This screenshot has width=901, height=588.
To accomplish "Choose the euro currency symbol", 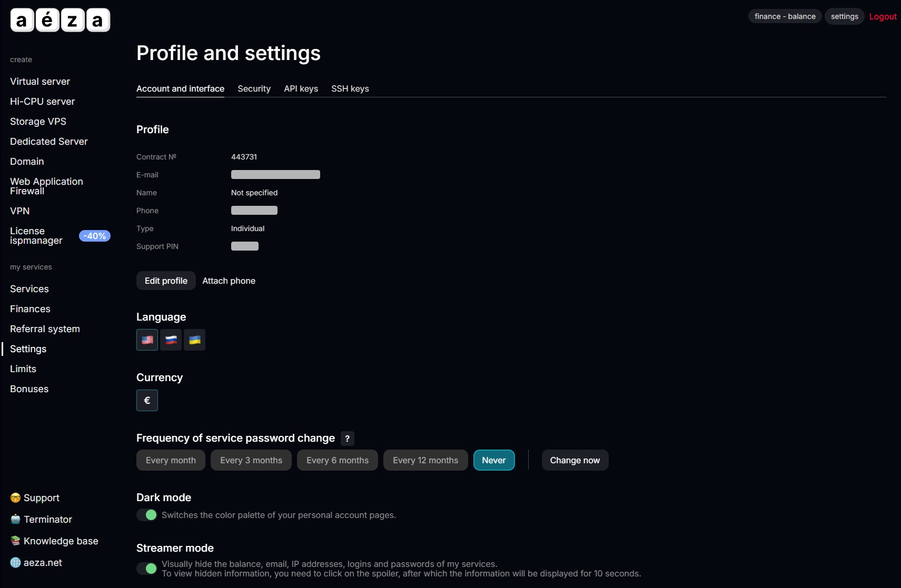I will click(147, 401).
